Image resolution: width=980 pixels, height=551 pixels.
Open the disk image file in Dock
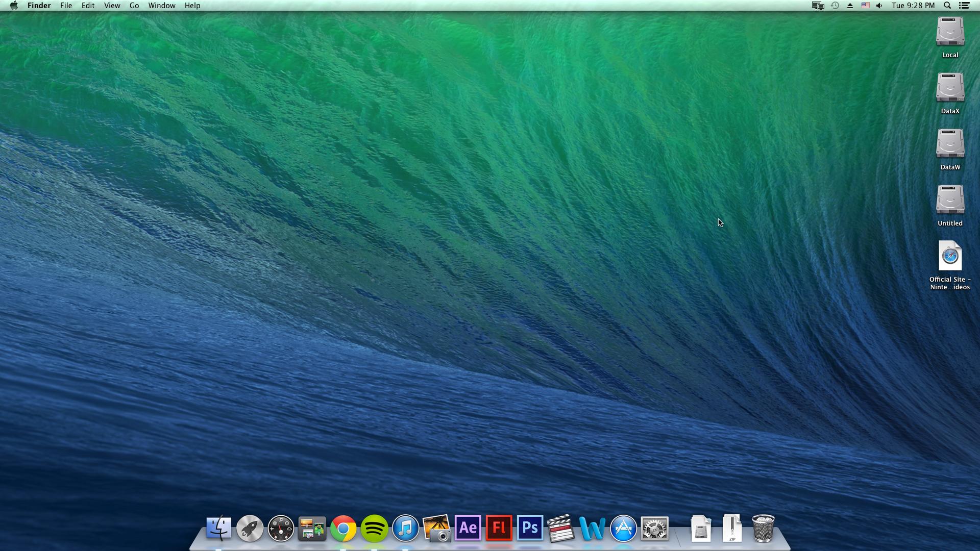click(x=701, y=528)
